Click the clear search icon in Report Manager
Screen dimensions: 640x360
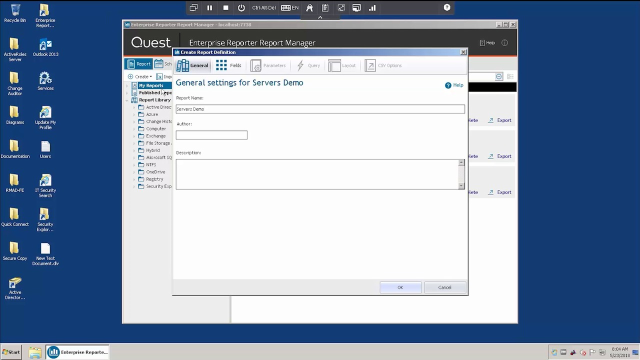click(499, 77)
